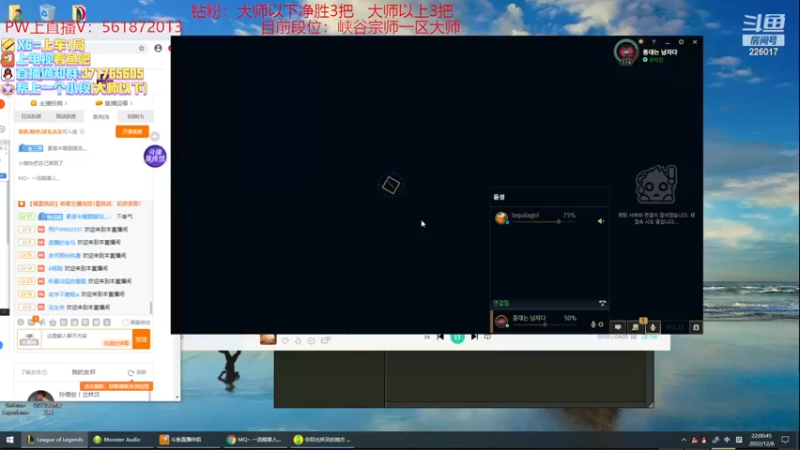Click the orange button in fan panel
This screenshot has width=800, height=450.
pyautogui.click(x=132, y=132)
